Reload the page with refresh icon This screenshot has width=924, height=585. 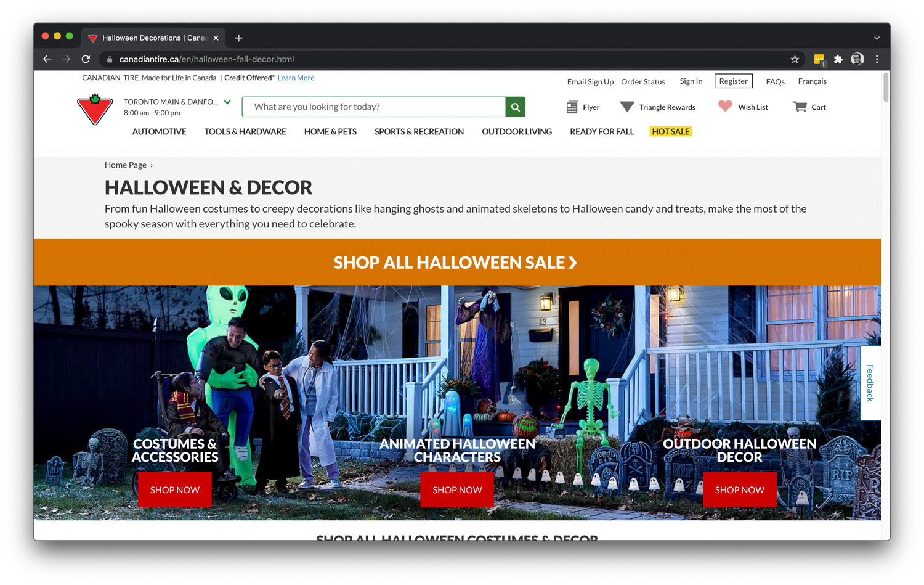point(86,59)
